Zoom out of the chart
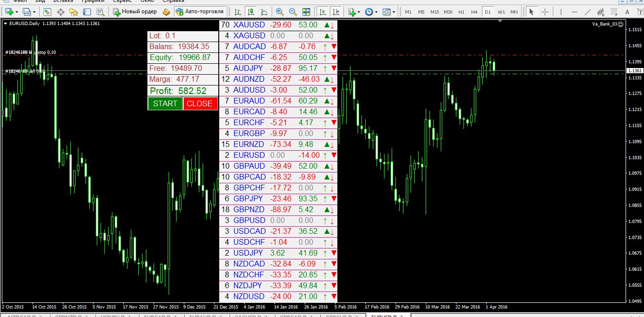Screen dimensions: 644x317 (293, 11)
